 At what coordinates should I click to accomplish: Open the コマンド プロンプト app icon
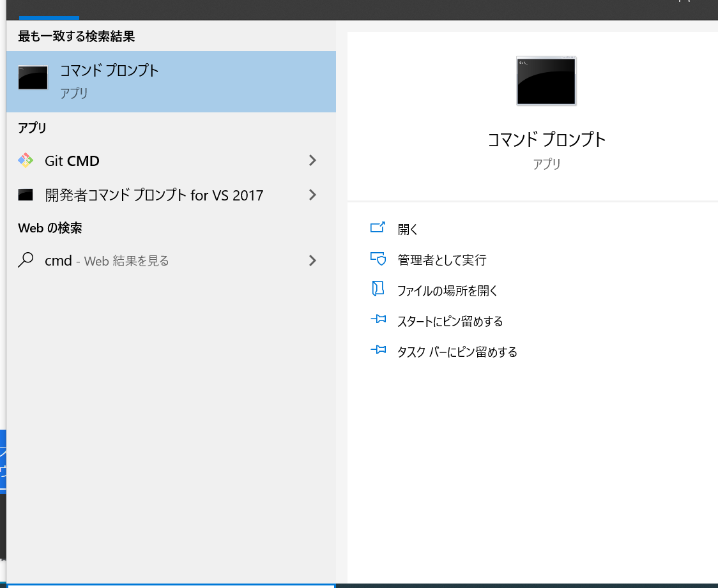click(32, 77)
